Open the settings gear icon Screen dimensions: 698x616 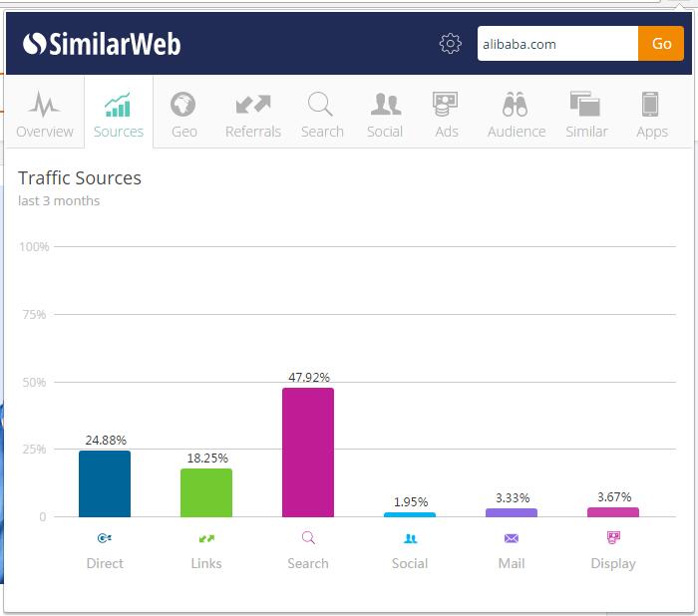(x=451, y=44)
